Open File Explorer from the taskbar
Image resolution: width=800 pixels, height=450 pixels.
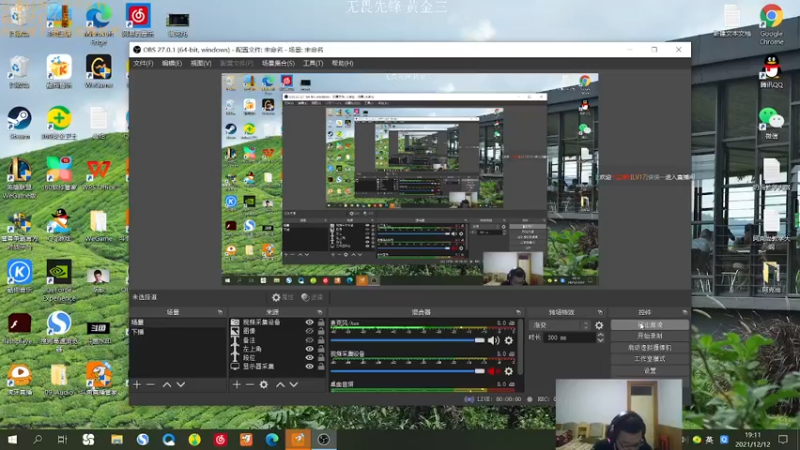click(x=117, y=439)
